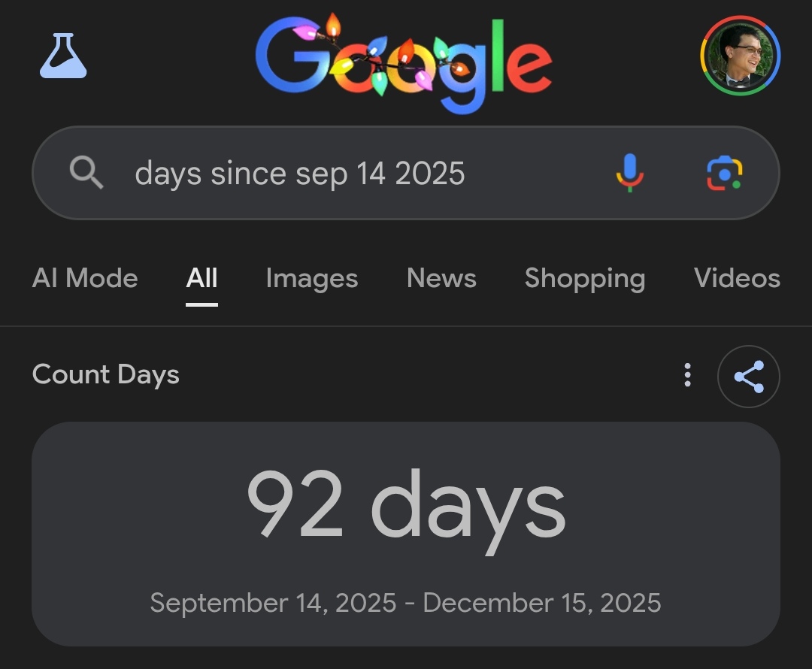Click the magnifying glass search icon

86,174
